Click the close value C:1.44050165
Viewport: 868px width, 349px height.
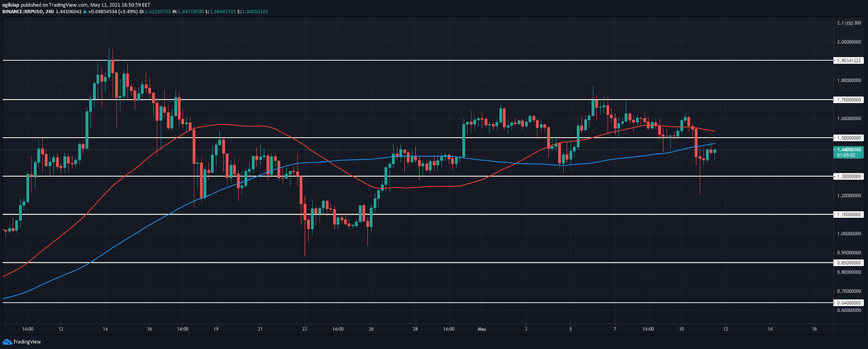252,11
